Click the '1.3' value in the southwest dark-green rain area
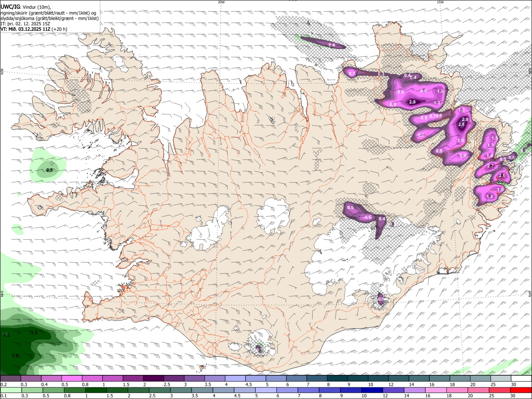The height and width of the screenshot is (399, 532). (x=34, y=332)
